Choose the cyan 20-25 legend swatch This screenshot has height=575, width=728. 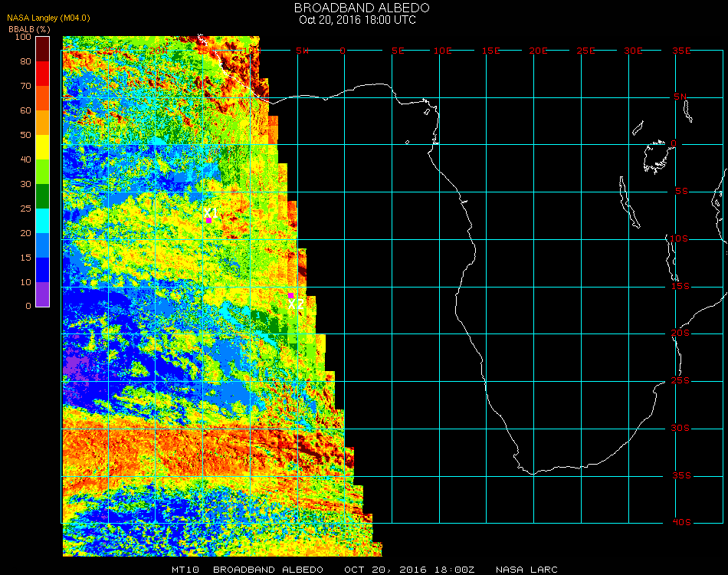click(x=43, y=221)
